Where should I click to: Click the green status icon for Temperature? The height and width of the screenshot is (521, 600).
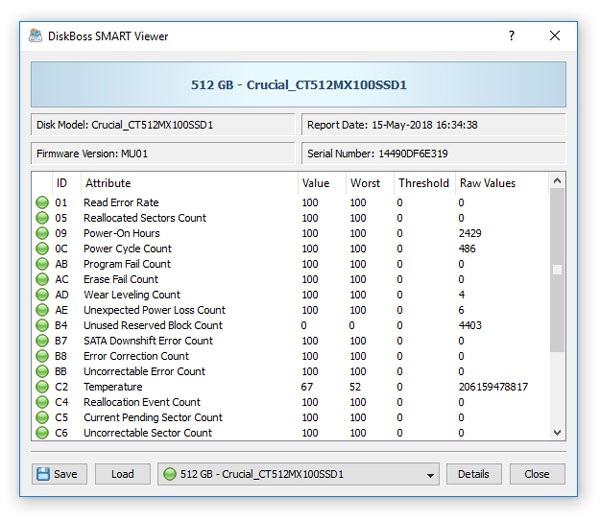[x=42, y=387]
